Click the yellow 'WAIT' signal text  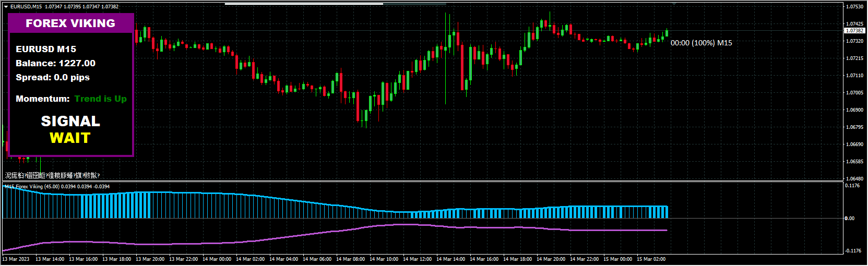tap(70, 138)
